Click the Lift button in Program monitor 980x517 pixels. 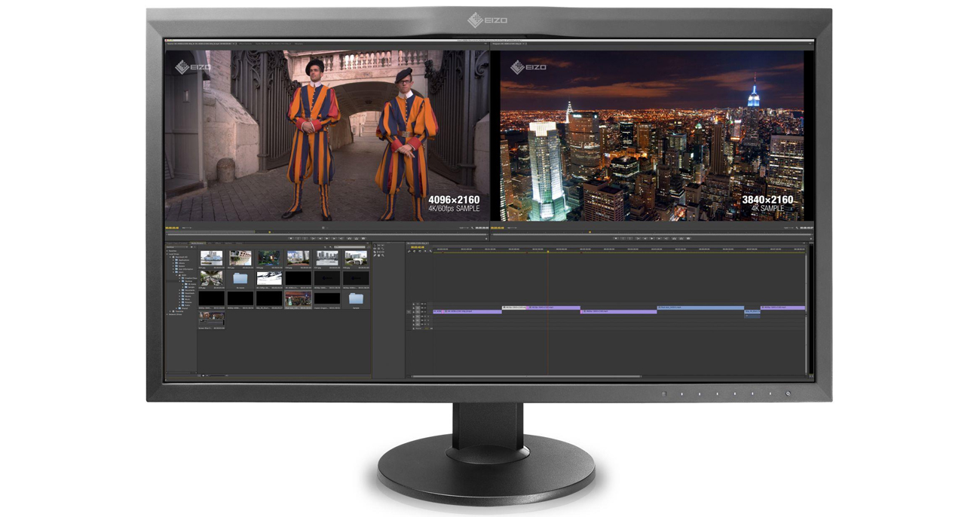pos(675,238)
